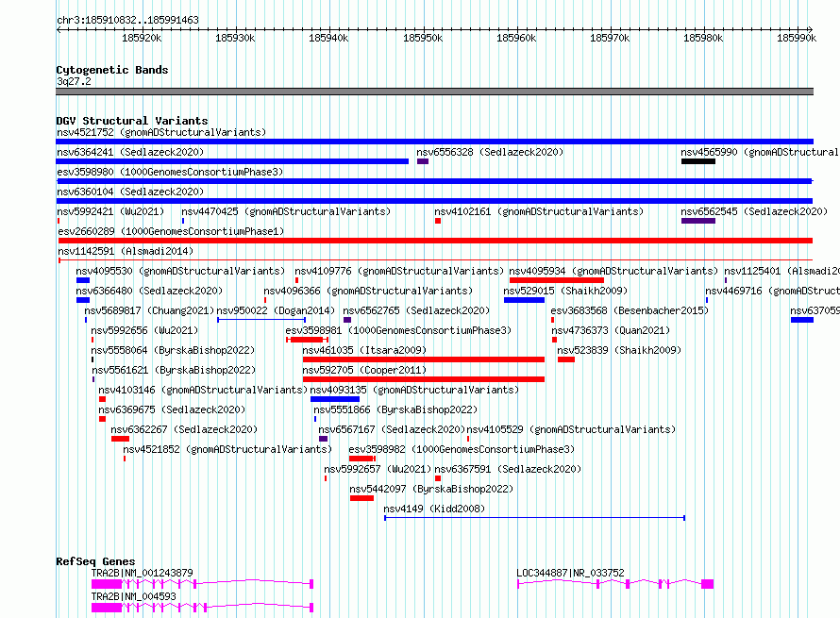Select nsv4470425 (gnomADStructuralVariants) label
Viewport: 840px width, 618px height.
(x=286, y=211)
